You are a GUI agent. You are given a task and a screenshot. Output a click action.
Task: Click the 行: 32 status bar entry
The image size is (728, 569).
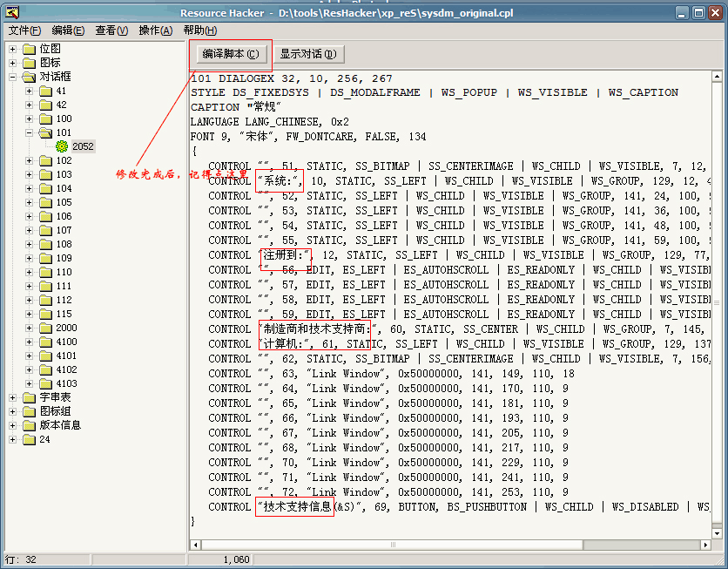20,559
